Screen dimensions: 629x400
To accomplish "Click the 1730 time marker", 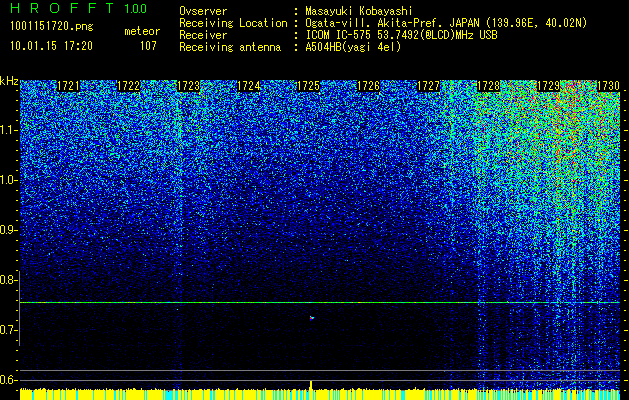I will pos(609,86).
